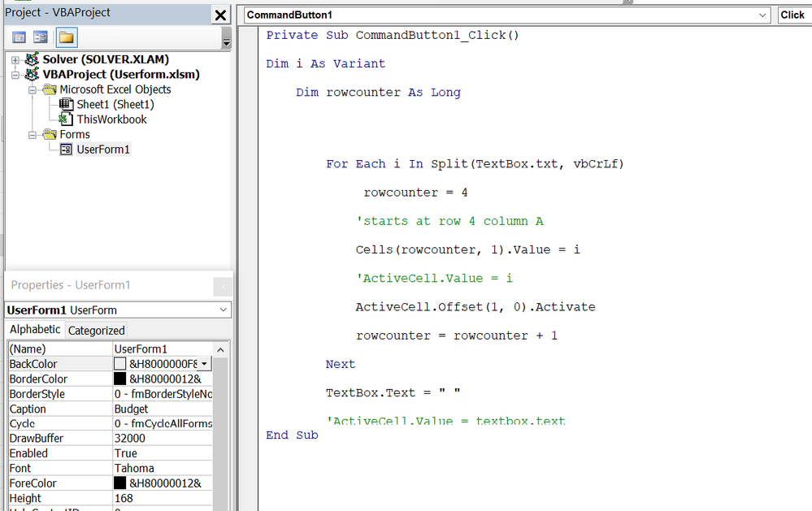The image size is (812, 511).
Task: Expand the Solver SOLVER.XLAM project node
Action: (14, 58)
